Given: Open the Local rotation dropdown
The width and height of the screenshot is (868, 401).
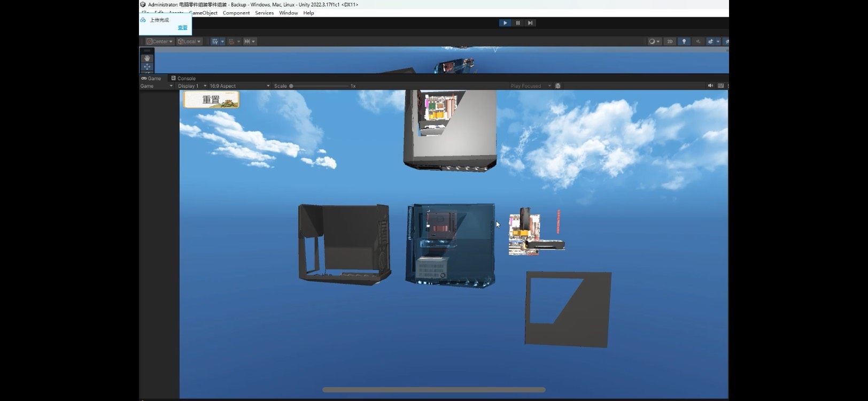Looking at the screenshot, I should point(190,42).
